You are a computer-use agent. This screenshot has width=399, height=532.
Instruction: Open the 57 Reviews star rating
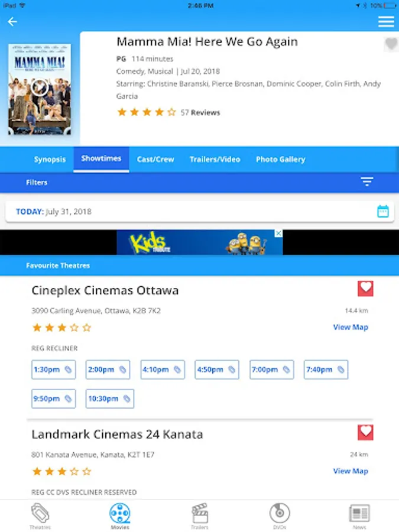point(168,112)
